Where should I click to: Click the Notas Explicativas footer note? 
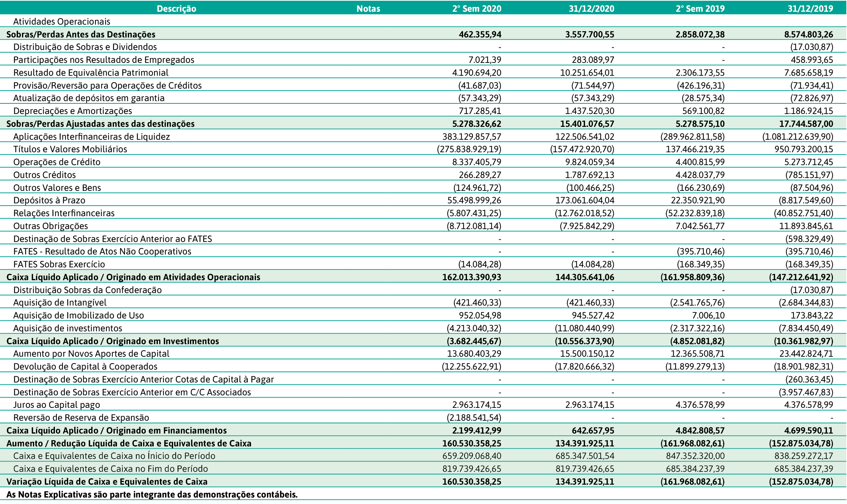(152, 495)
